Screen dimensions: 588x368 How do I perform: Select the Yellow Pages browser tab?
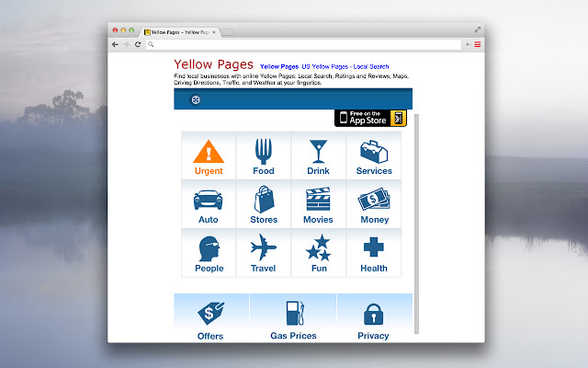pyautogui.click(x=180, y=32)
